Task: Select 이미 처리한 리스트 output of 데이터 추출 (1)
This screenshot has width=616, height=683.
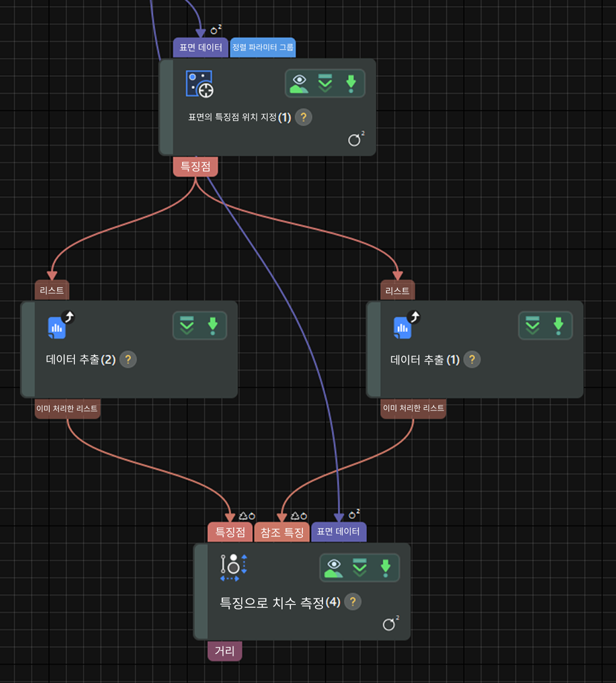Action: tap(413, 408)
